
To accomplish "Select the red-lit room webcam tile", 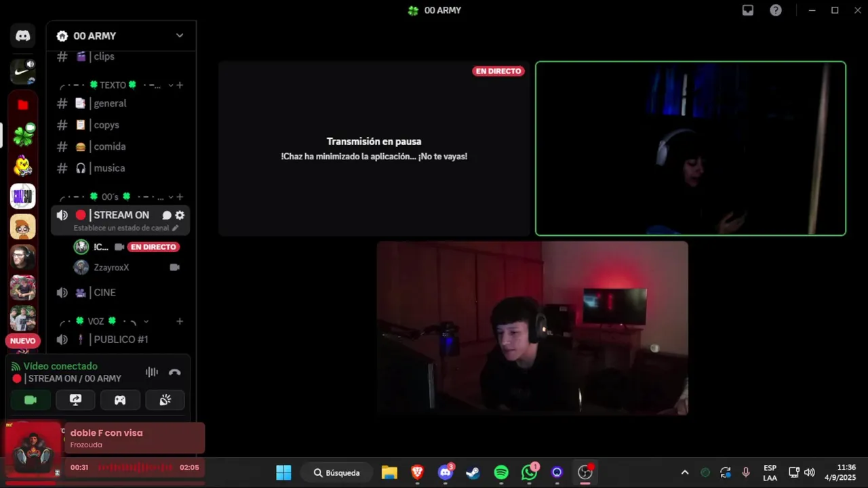I will pyautogui.click(x=532, y=328).
